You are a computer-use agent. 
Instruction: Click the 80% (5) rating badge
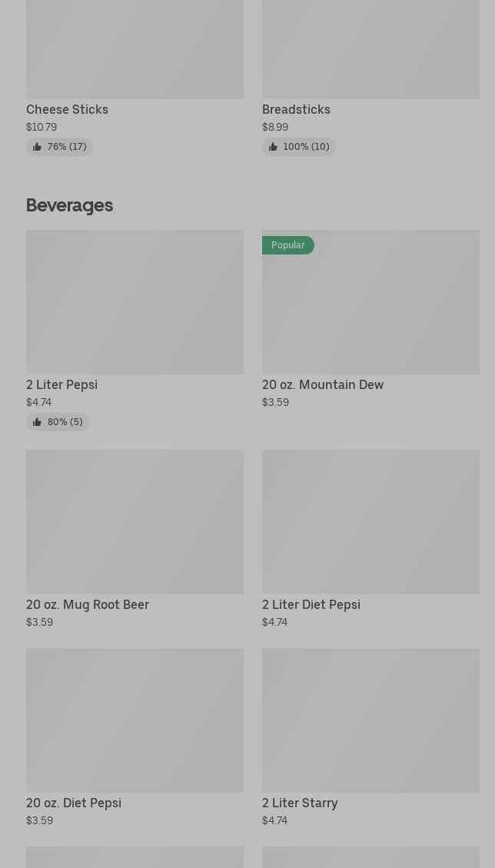coord(58,422)
